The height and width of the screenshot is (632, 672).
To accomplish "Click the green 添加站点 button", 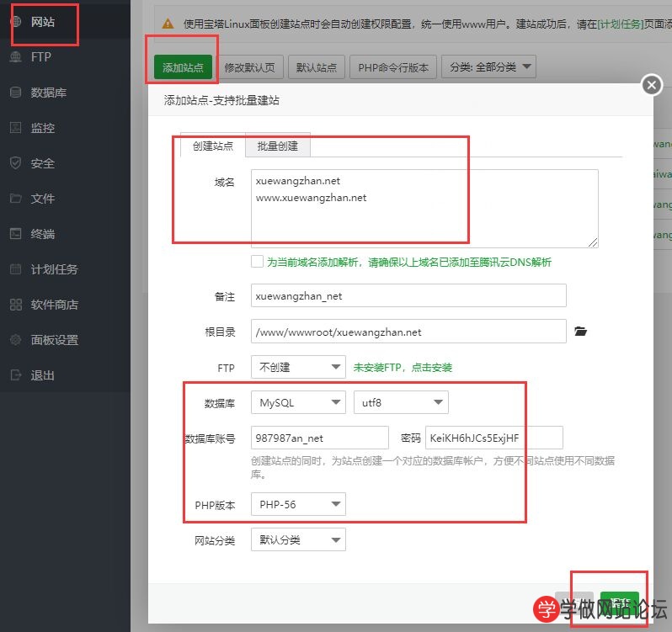I will click(x=182, y=67).
